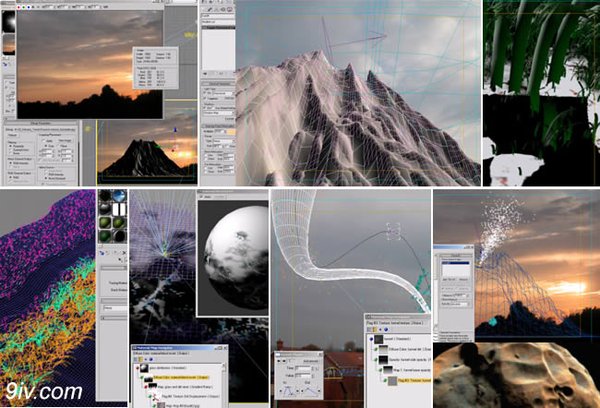This screenshot has height=408, width=600.
Task: Select the highlighted light green material slot
Action: coord(105,222)
